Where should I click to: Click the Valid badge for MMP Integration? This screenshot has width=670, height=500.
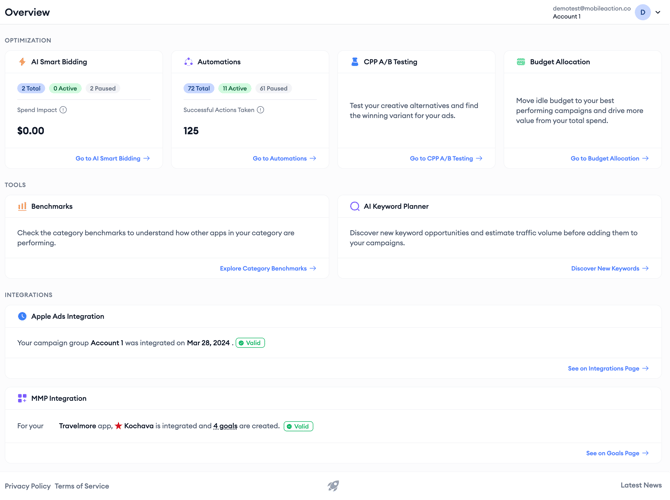tap(298, 426)
